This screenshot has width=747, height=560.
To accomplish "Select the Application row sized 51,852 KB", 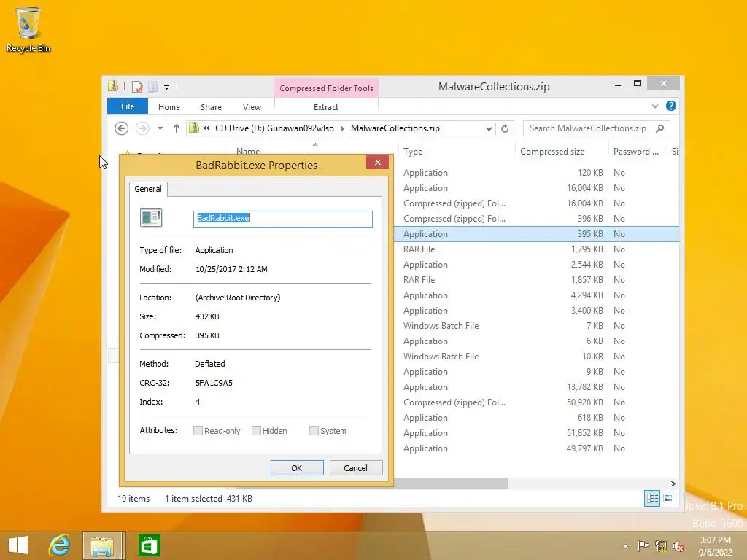I will point(536,433).
